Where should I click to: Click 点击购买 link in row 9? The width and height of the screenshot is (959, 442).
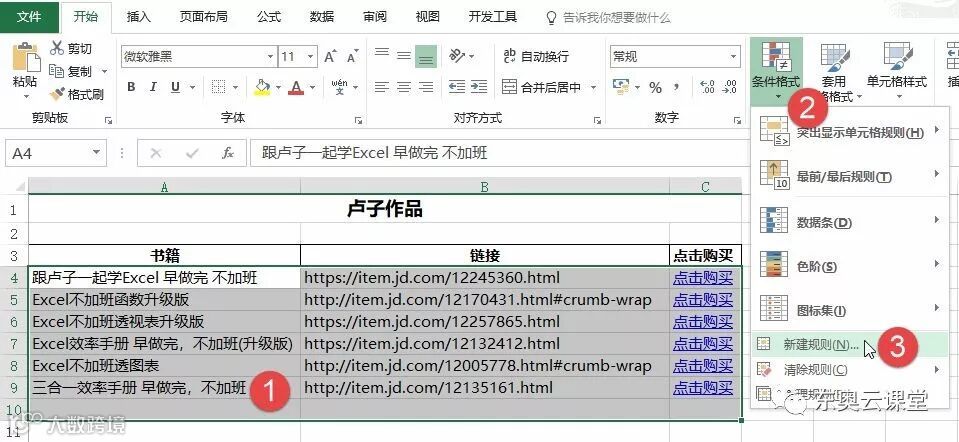(x=703, y=388)
